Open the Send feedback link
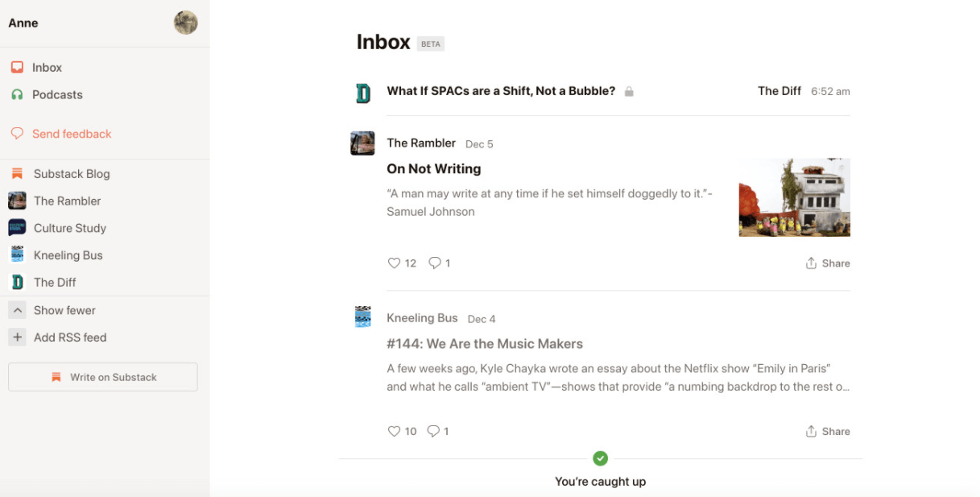The image size is (980, 497). click(72, 134)
